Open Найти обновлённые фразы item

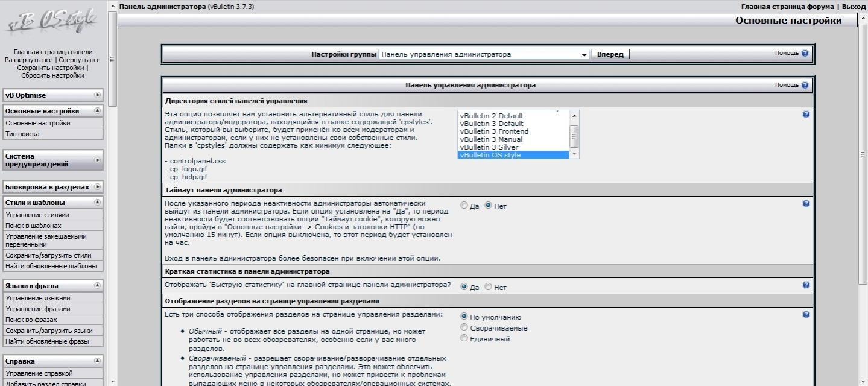click(47, 341)
